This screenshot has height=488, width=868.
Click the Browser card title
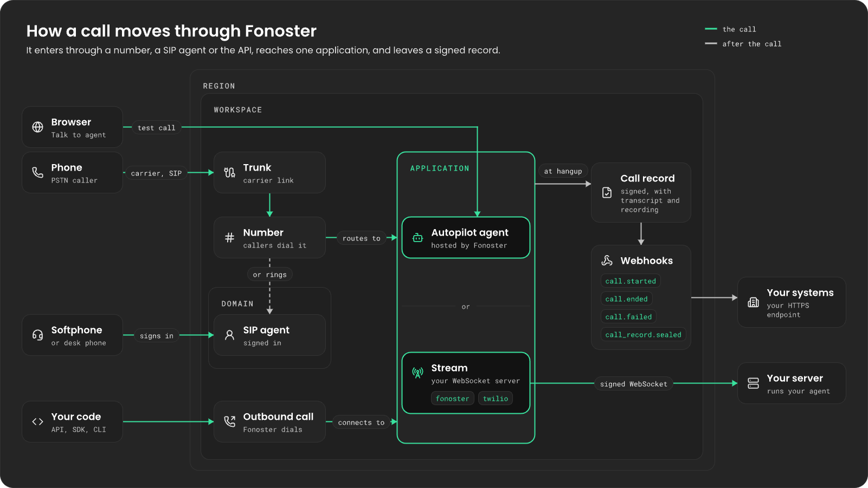[71, 122]
